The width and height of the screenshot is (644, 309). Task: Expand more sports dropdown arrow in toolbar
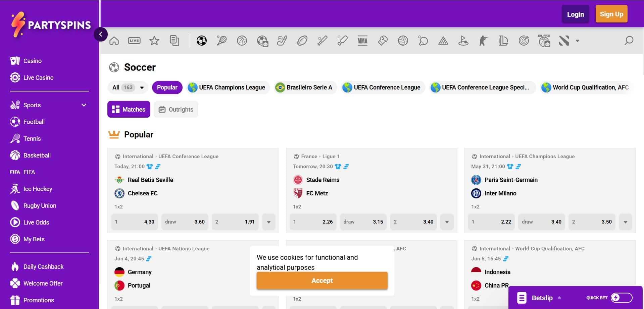tap(578, 41)
